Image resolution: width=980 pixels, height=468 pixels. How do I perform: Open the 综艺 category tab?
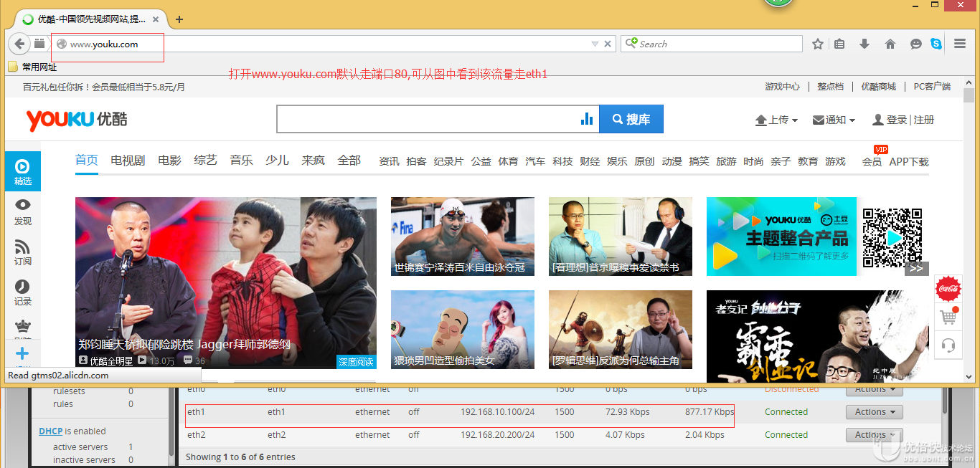coord(205,161)
